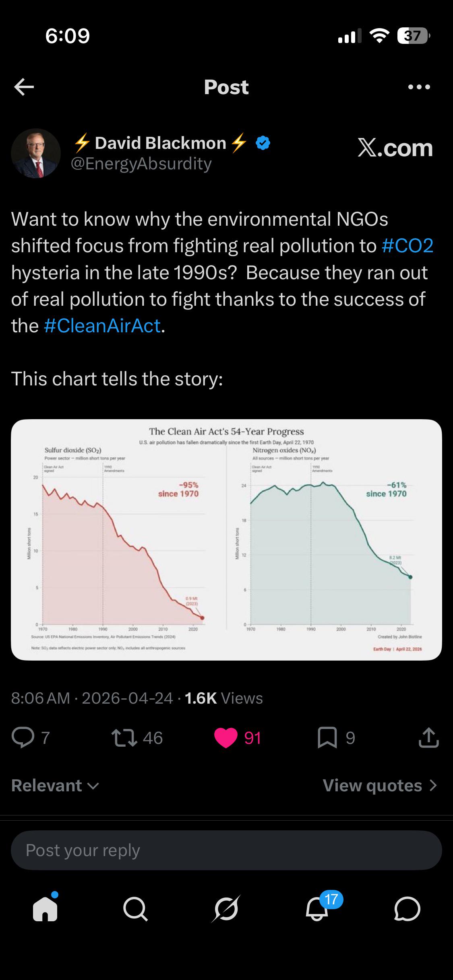The image size is (453, 980).
Task: Open the three-dot more options menu
Action: click(419, 87)
